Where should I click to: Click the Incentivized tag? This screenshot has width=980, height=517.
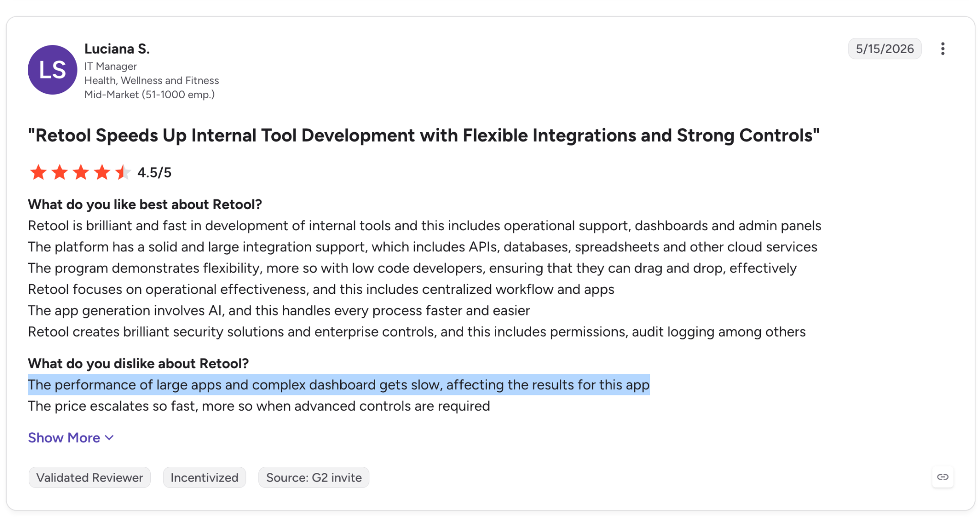204,477
